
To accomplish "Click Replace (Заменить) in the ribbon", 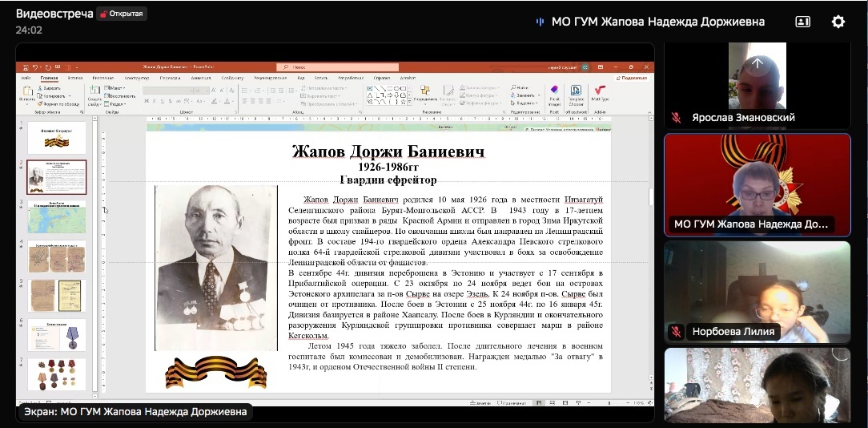I will pyautogui.click(x=524, y=95).
